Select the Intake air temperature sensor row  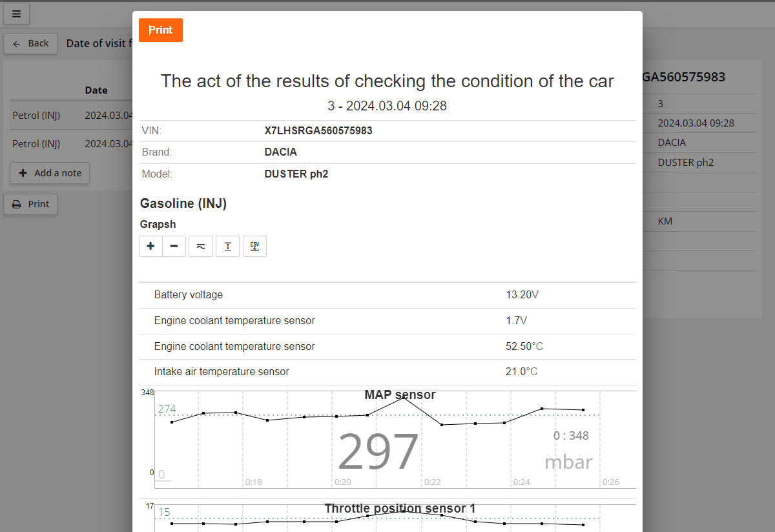[x=387, y=372]
